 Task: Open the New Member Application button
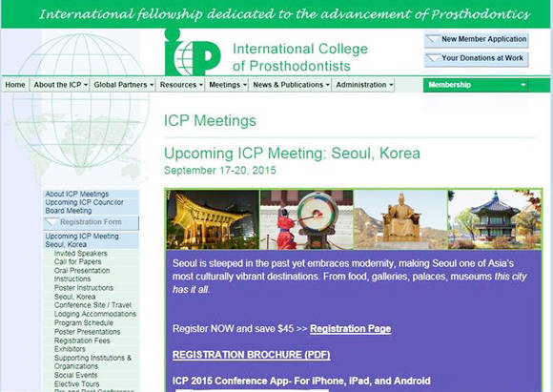click(x=476, y=40)
